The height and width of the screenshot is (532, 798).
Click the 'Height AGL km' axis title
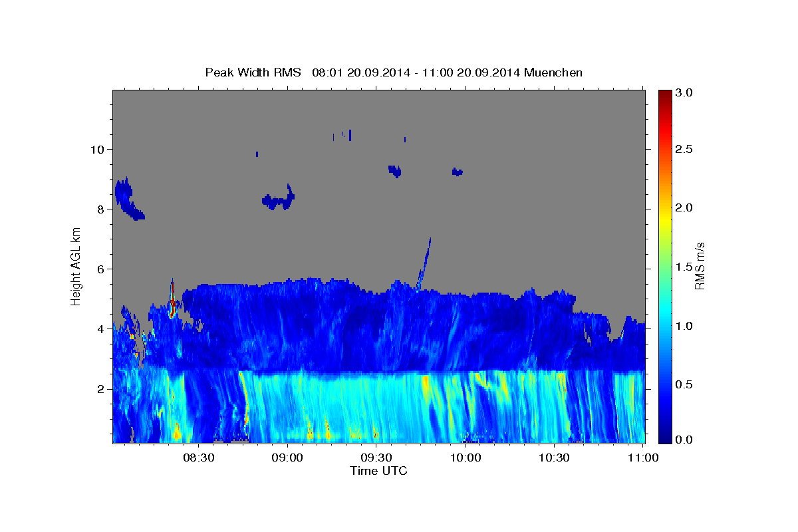point(76,266)
